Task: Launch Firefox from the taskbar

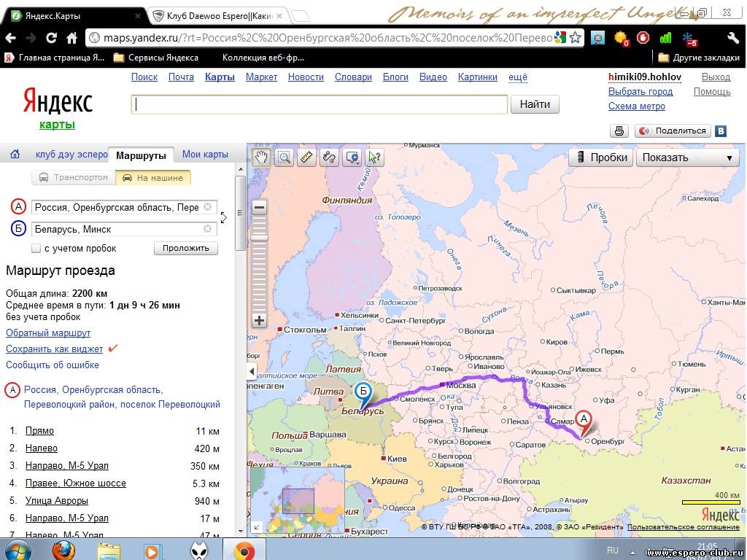Action: coord(63,551)
